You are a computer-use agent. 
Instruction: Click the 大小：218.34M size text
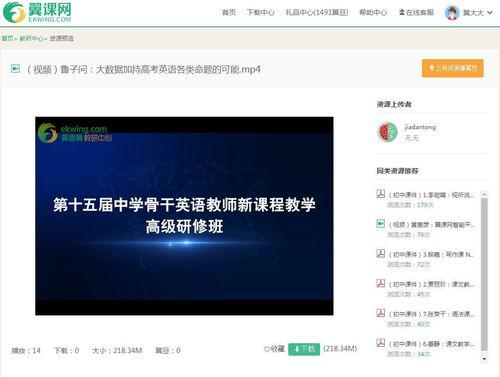click(117, 351)
